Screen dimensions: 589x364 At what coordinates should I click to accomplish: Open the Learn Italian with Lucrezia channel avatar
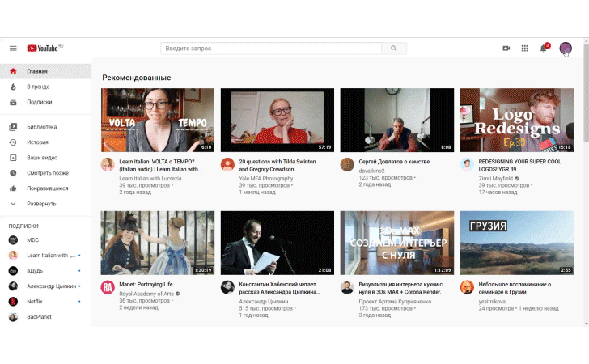coord(108,164)
